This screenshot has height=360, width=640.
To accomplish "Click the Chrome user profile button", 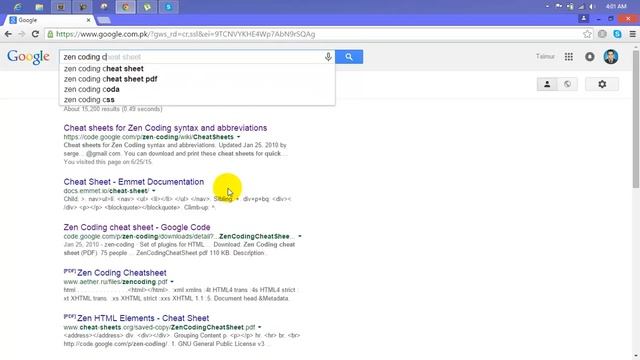I will (x=584, y=18).
